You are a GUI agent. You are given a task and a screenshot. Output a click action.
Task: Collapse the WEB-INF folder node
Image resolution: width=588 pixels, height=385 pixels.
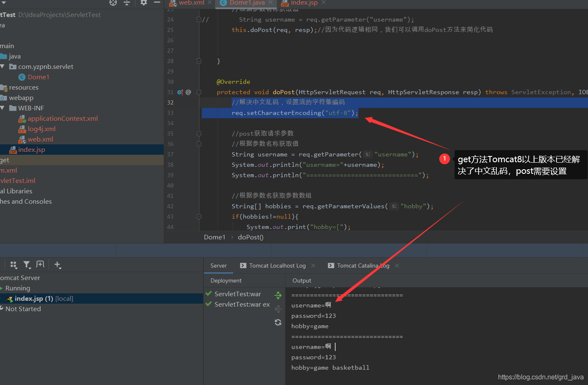(x=2, y=108)
